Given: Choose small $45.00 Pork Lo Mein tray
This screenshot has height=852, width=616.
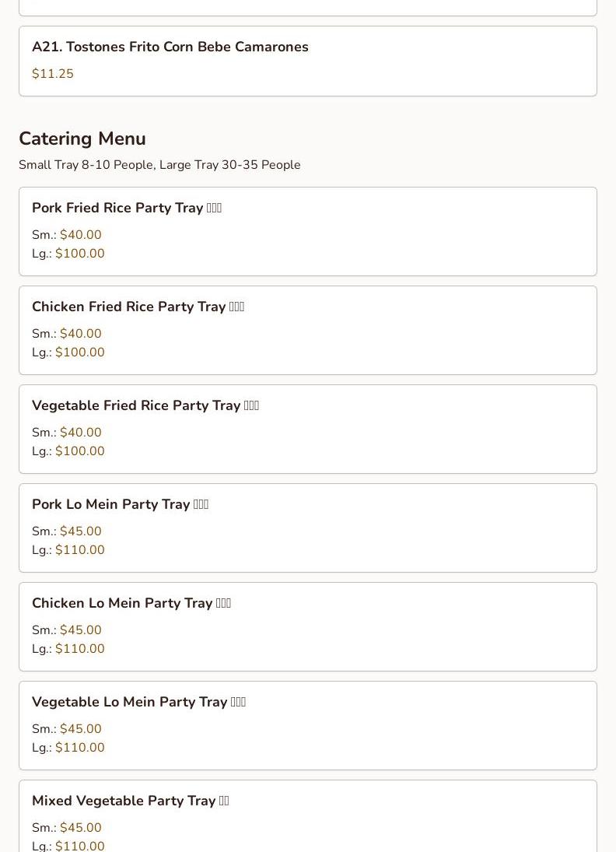Looking at the screenshot, I should pyautogui.click(x=80, y=531).
